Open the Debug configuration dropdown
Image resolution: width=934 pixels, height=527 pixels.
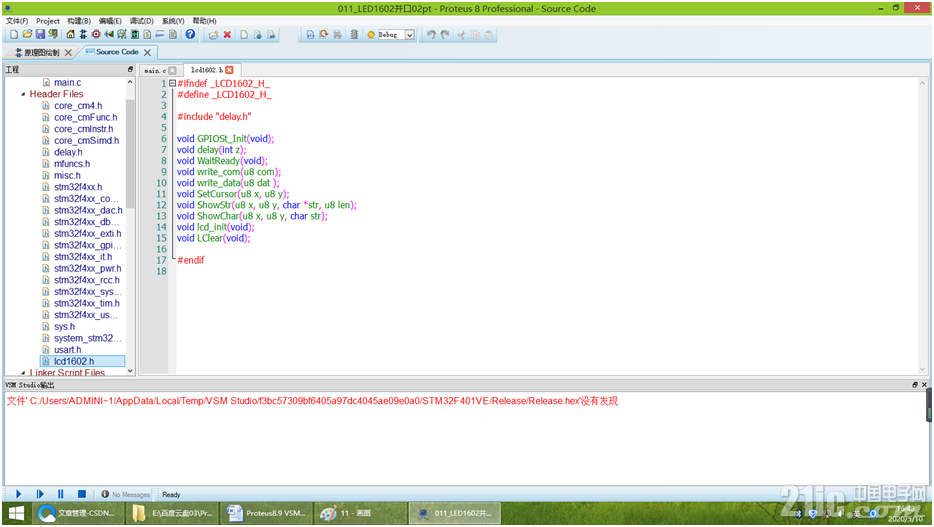point(410,35)
